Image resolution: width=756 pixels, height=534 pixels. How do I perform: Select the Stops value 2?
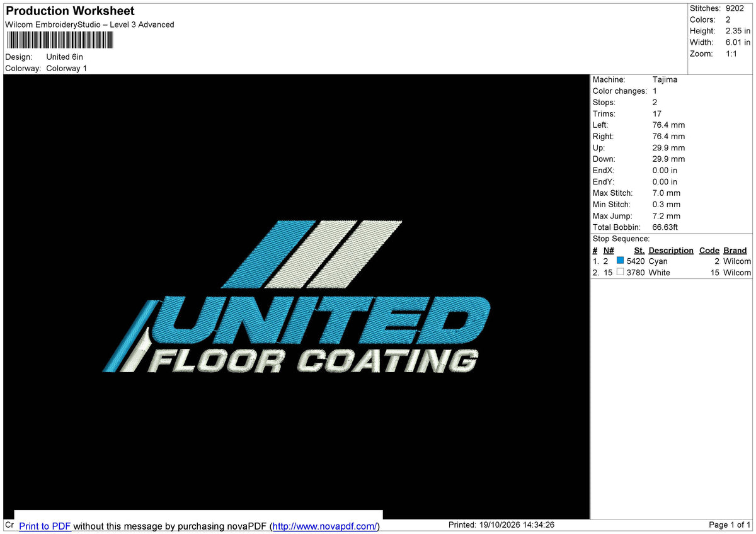click(655, 102)
